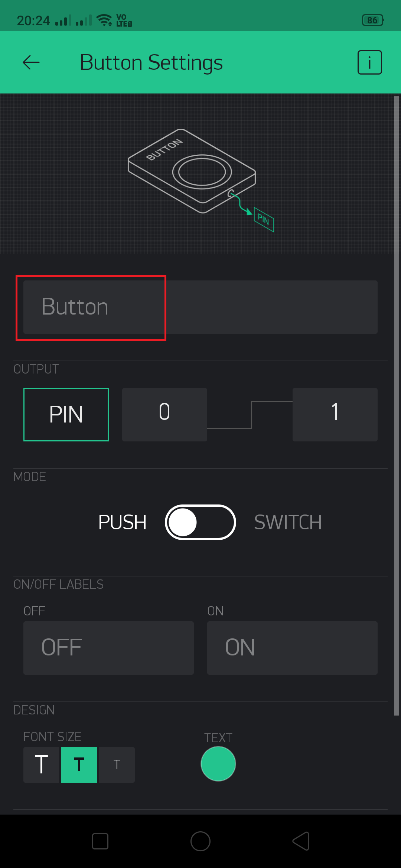
Task: Edit the OFF label field
Action: click(x=108, y=648)
